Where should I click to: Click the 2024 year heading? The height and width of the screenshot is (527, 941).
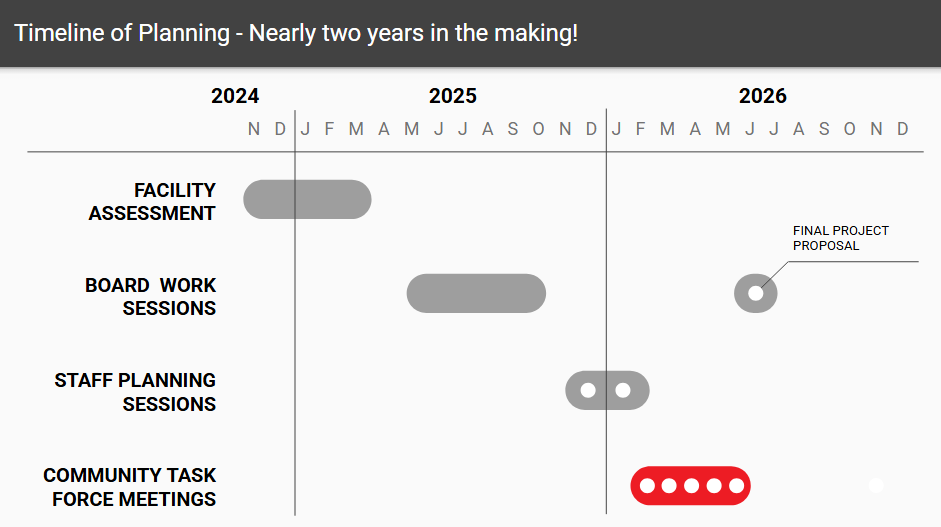[235, 96]
